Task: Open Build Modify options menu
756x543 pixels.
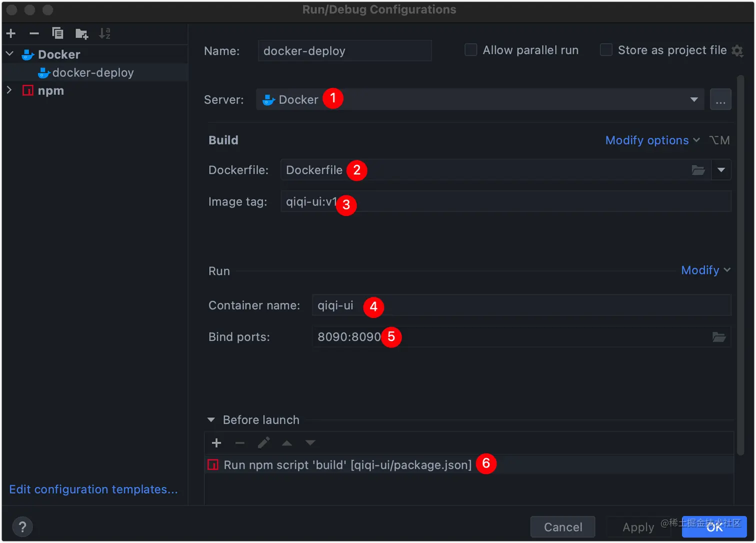Action: tap(652, 140)
